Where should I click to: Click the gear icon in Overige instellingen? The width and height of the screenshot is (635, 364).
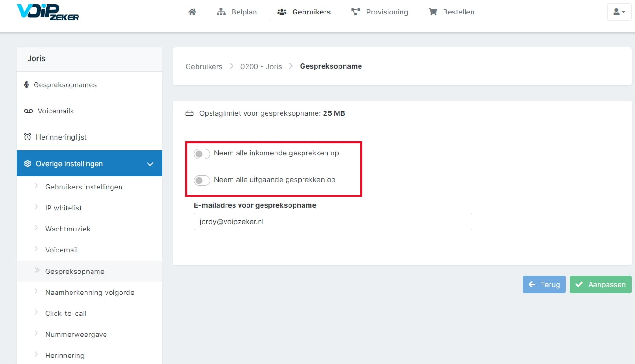point(28,164)
